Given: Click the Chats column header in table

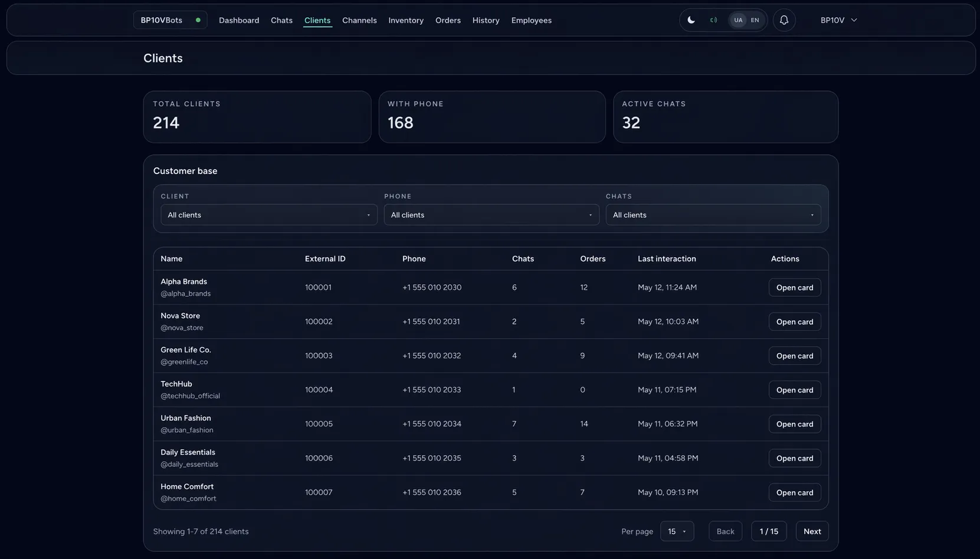Looking at the screenshot, I should pyautogui.click(x=523, y=259).
